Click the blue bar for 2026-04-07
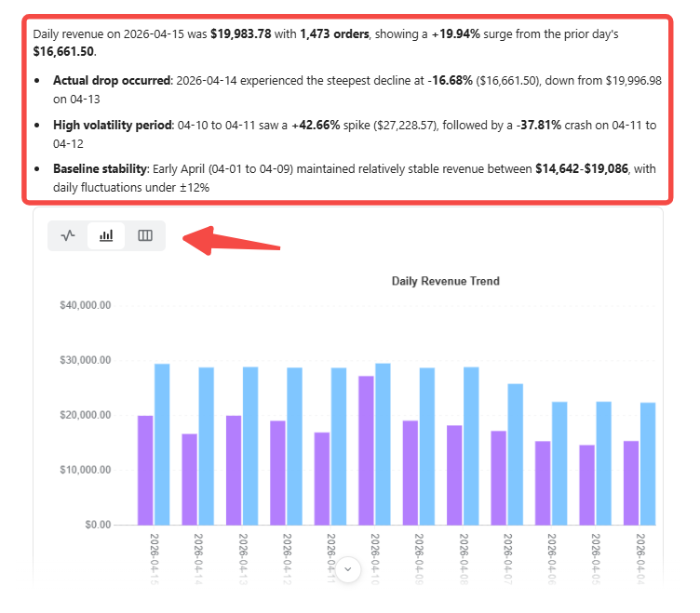This screenshot has height=613, width=700. pos(515,454)
